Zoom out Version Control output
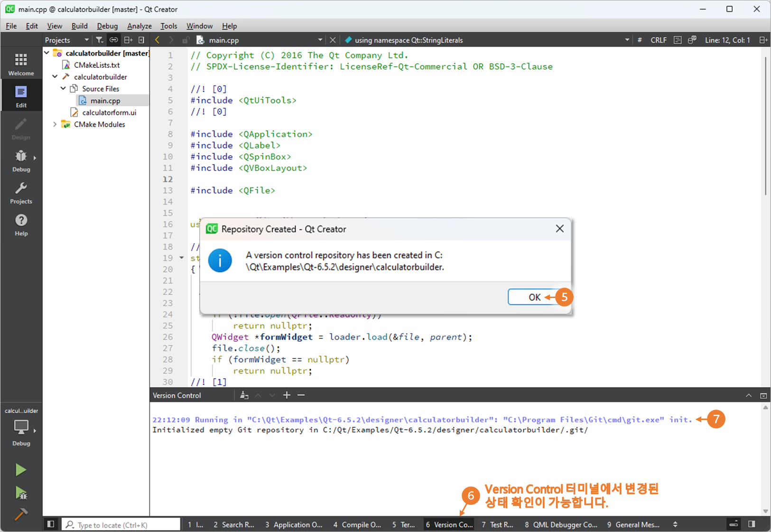 pos(301,395)
